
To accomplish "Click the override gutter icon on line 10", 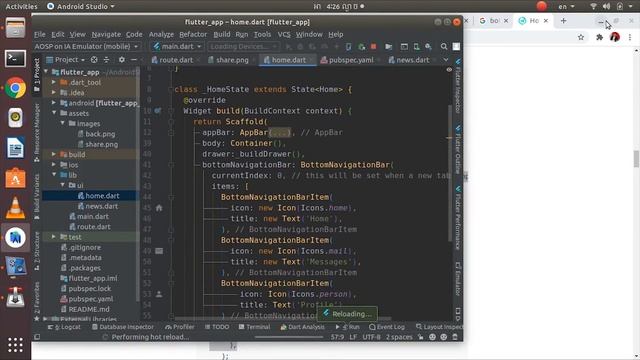I will point(158,111).
